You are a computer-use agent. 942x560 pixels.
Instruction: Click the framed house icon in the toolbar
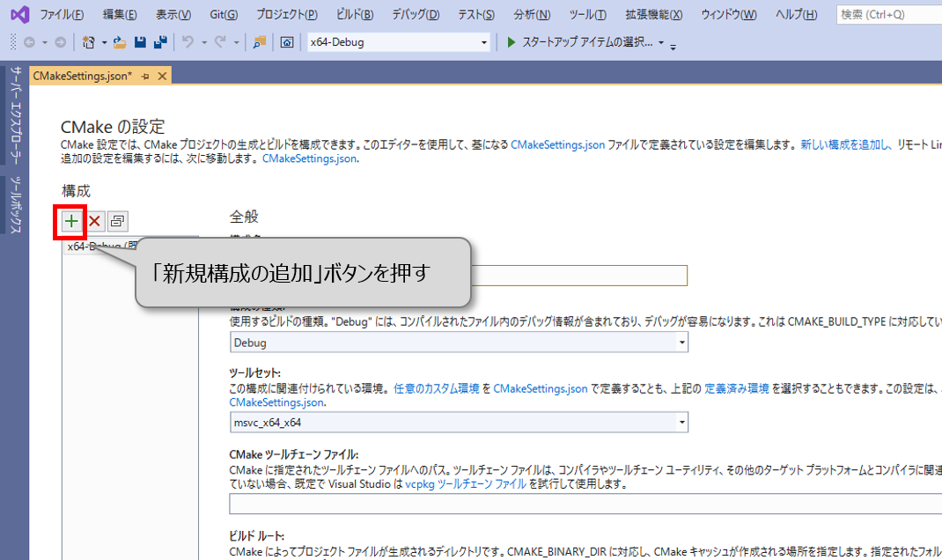pos(287,42)
